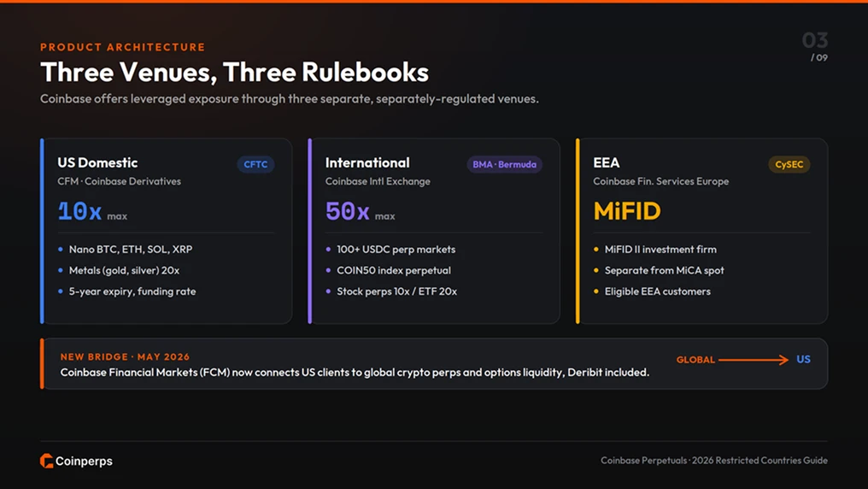
Task: Click the slide number 03
Action: 815,40
